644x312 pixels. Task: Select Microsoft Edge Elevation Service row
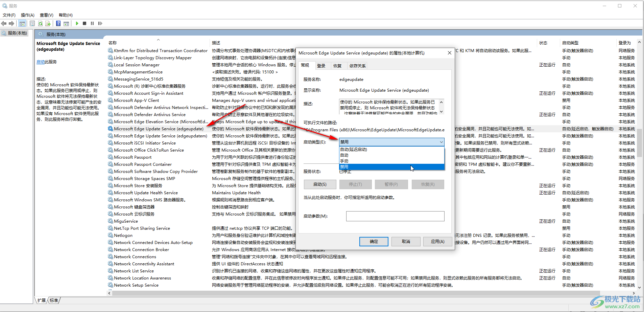tap(161, 122)
